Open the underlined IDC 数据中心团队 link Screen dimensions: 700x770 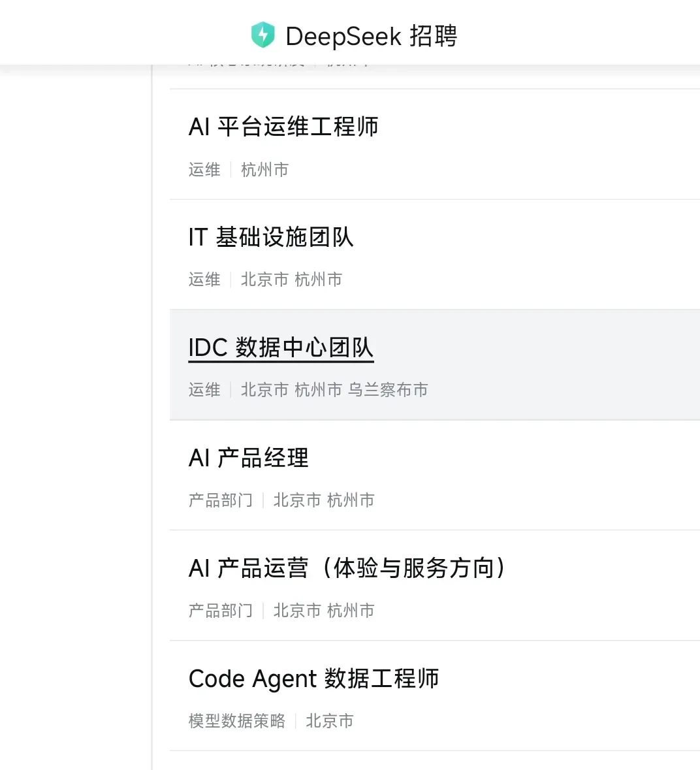[281, 347]
